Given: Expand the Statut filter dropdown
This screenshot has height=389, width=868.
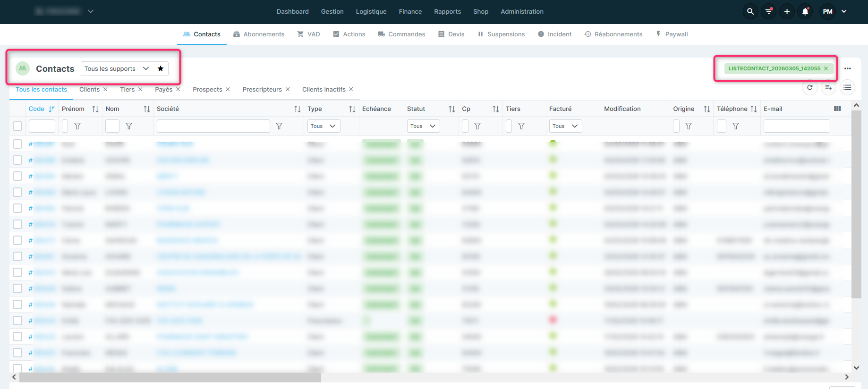Looking at the screenshot, I should click(423, 126).
